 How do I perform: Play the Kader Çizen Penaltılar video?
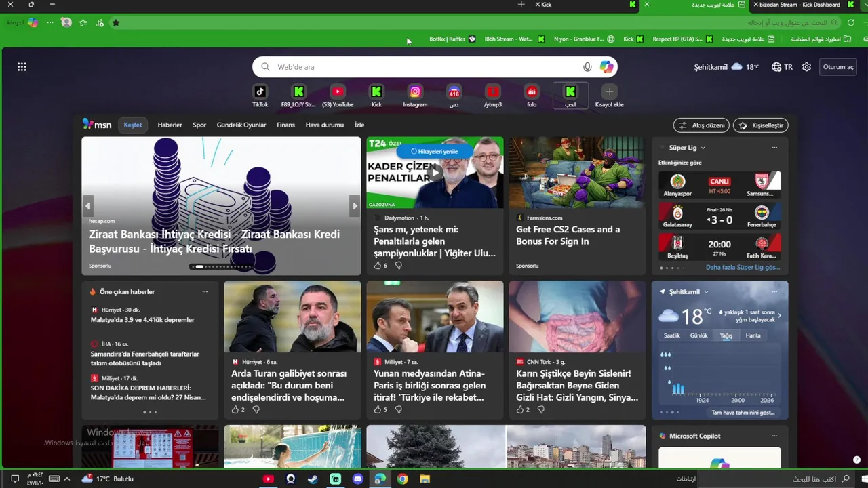pos(435,173)
